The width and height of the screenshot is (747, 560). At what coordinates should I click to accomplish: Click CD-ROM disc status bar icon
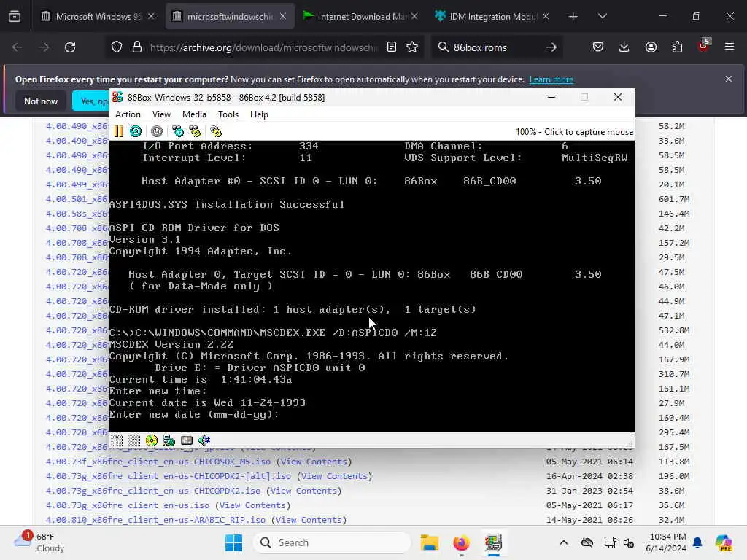tap(152, 440)
